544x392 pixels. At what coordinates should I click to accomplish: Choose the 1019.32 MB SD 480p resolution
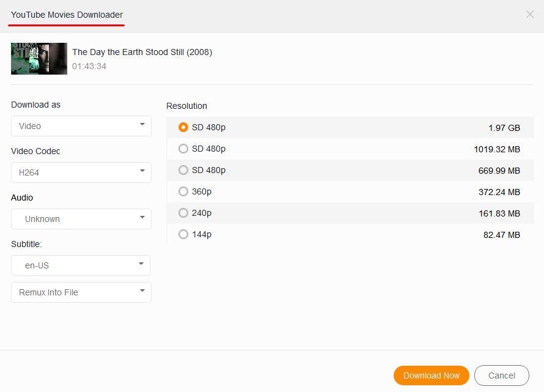183,149
